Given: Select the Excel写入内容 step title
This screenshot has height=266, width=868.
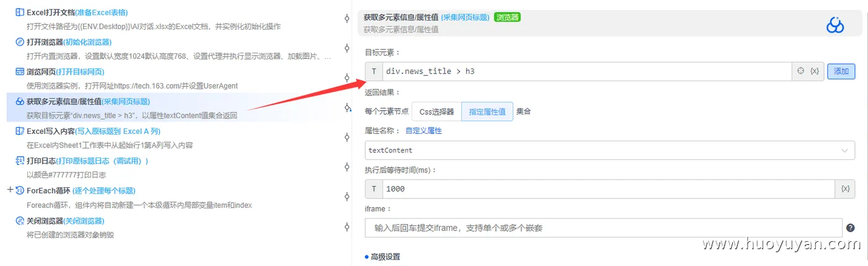Looking at the screenshot, I should [51, 131].
